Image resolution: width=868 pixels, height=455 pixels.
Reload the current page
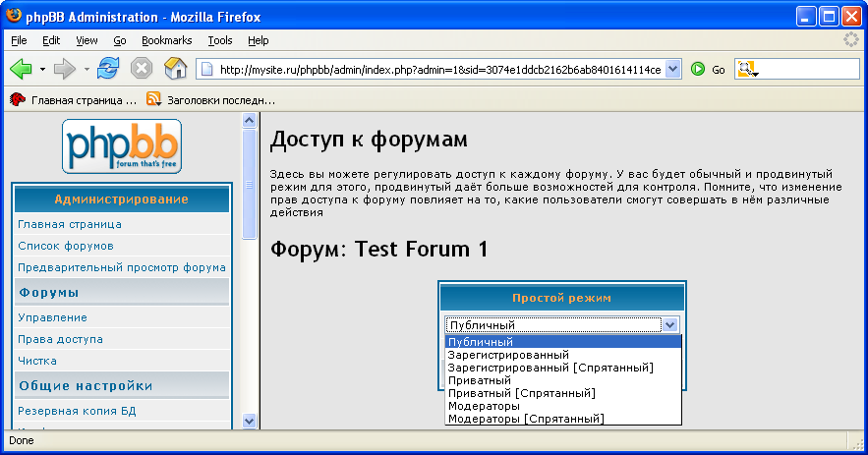[x=108, y=69]
